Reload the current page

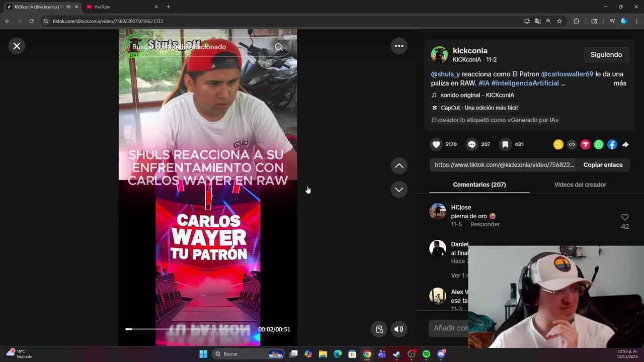pos(31,21)
